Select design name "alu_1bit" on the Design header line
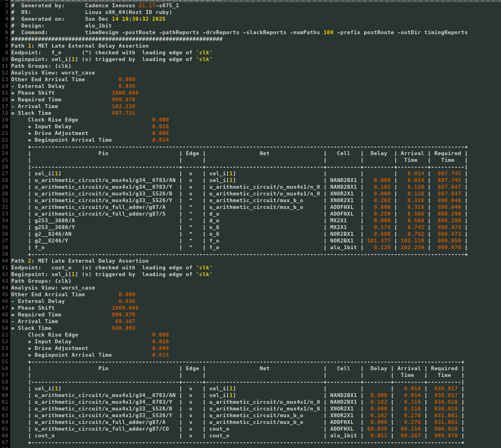Screen dimensions: 501x448 [99, 26]
